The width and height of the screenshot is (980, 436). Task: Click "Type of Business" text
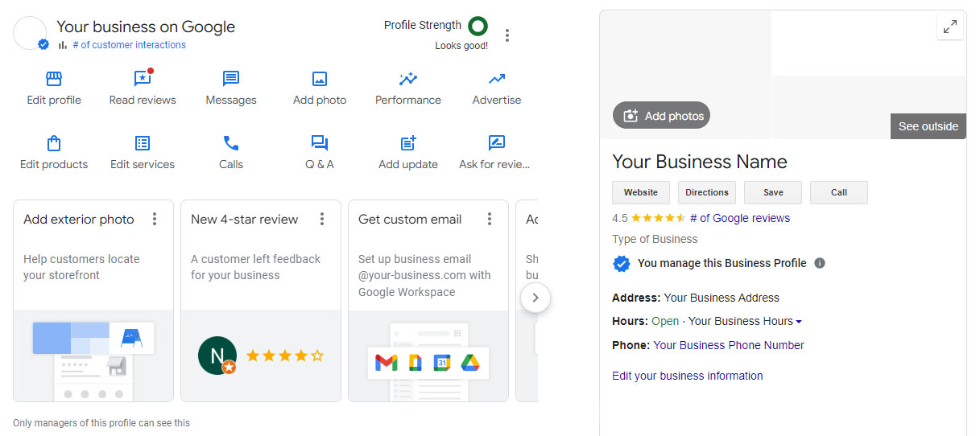pos(655,239)
